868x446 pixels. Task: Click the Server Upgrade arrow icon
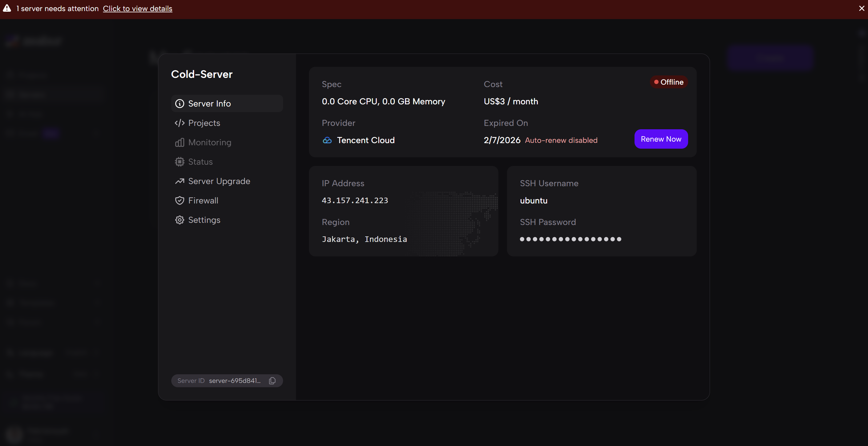pos(180,181)
